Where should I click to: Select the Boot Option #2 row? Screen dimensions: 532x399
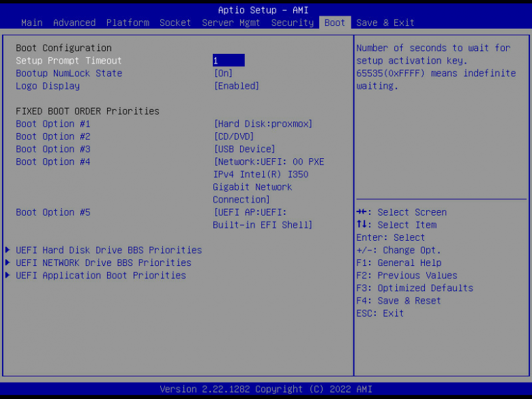tap(53, 136)
